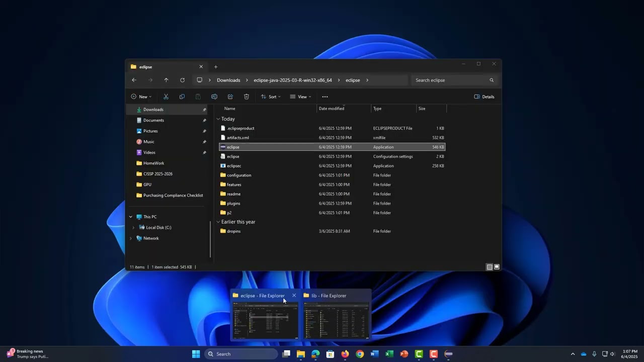Click the Delete trash icon in the toolbar

247,97
